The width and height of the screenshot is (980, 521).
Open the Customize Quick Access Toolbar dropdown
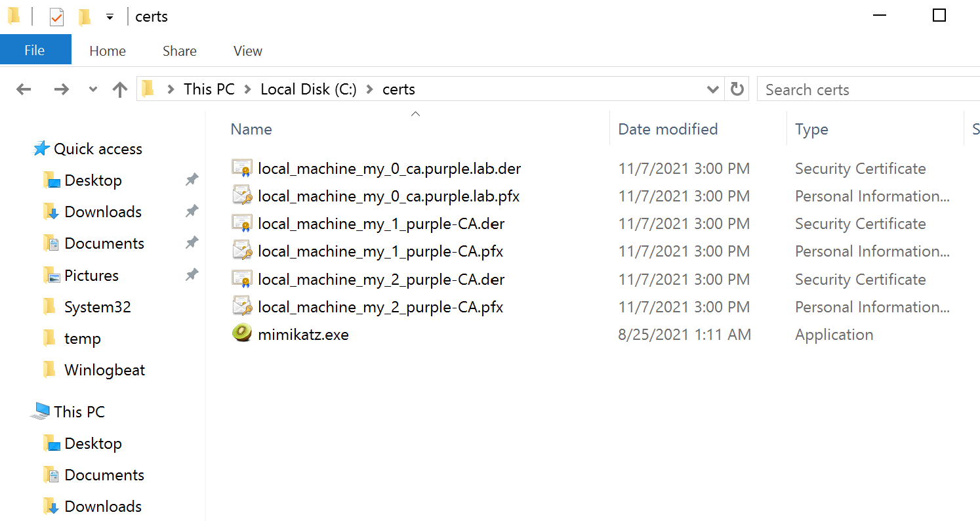(x=110, y=16)
